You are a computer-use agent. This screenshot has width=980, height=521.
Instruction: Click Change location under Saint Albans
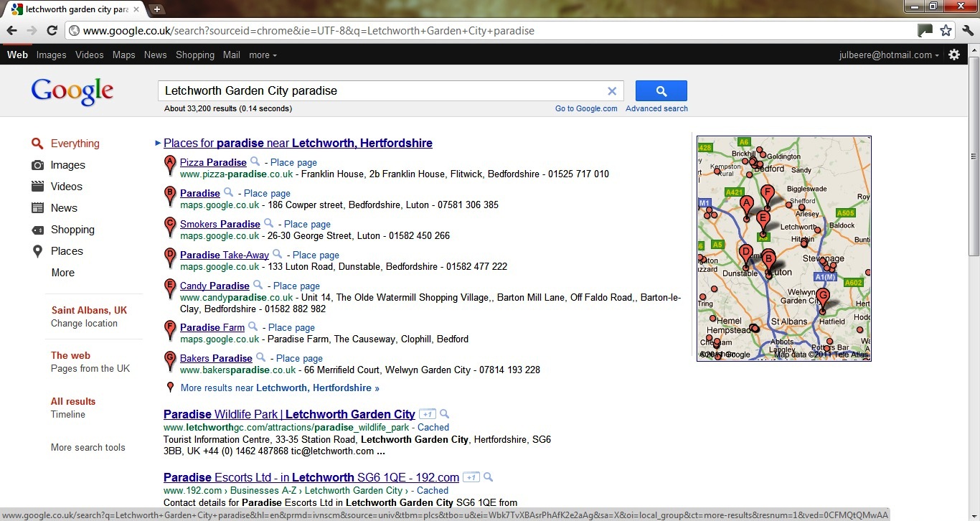(84, 323)
